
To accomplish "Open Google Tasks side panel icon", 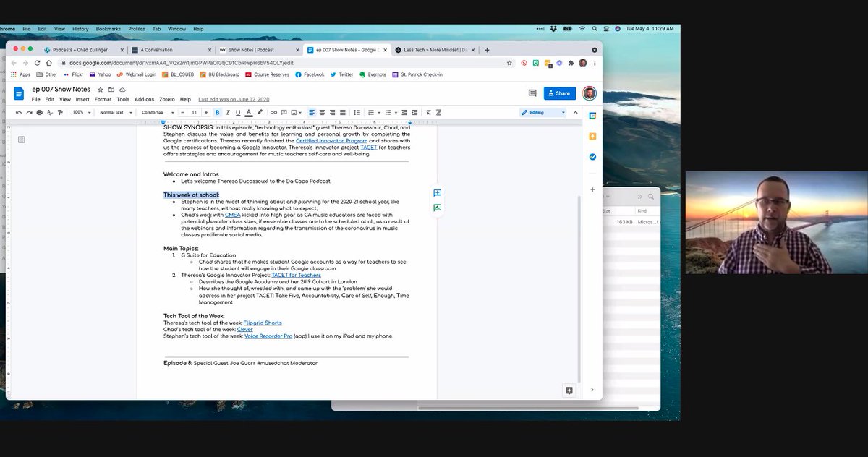I will coord(592,157).
